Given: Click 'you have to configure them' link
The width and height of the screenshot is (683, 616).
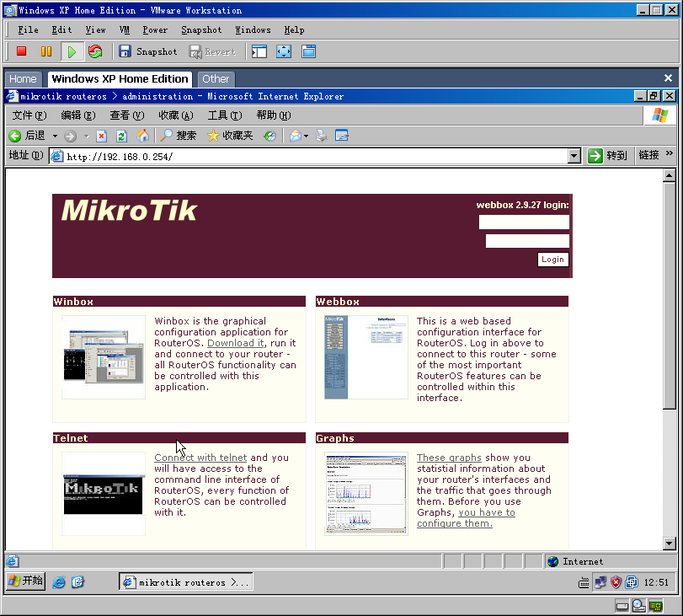Looking at the screenshot, I should (x=466, y=518).
